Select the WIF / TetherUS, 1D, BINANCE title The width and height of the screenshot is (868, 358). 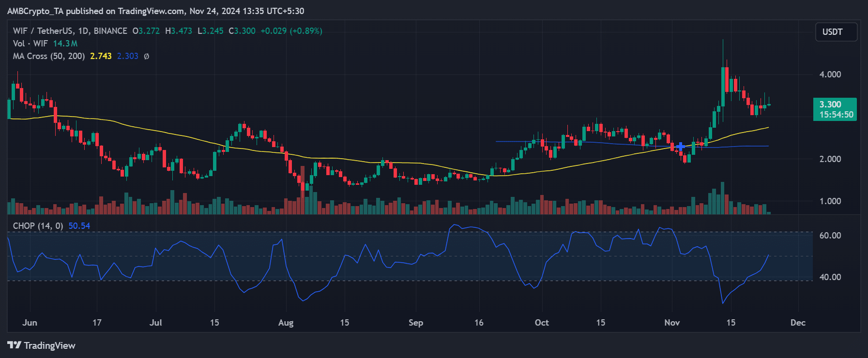click(x=70, y=31)
